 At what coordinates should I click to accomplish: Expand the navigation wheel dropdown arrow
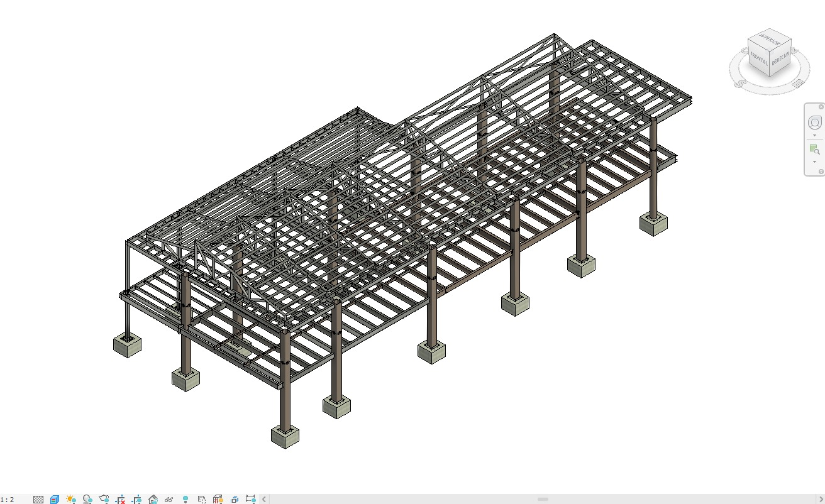[x=815, y=134]
